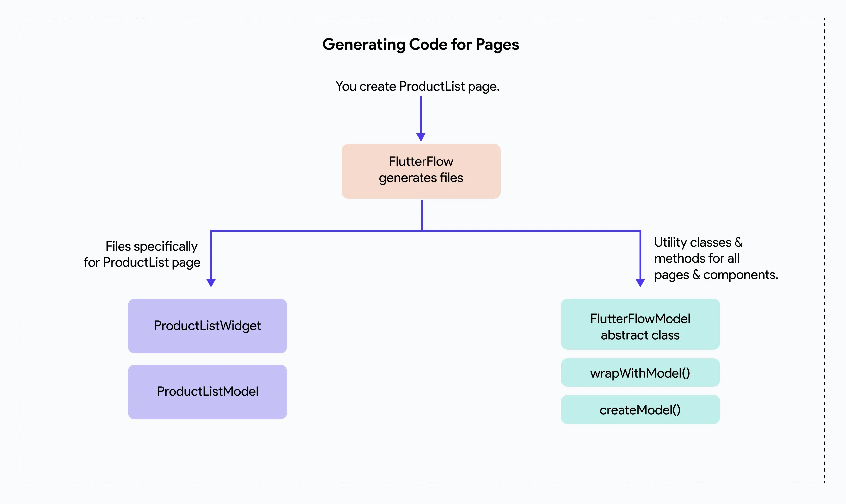Click the vertical line above ProductListWidget arrow
The image size is (846, 504).
[211, 255]
